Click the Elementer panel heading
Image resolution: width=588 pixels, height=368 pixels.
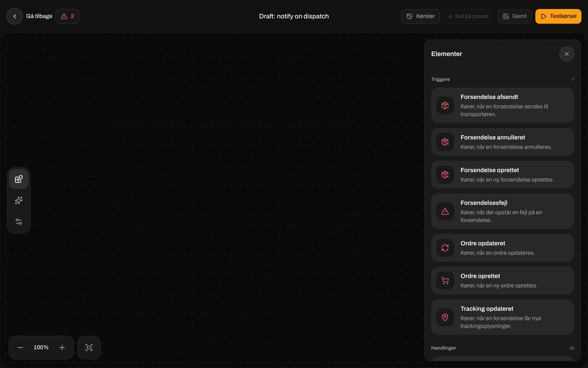tap(446, 54)
